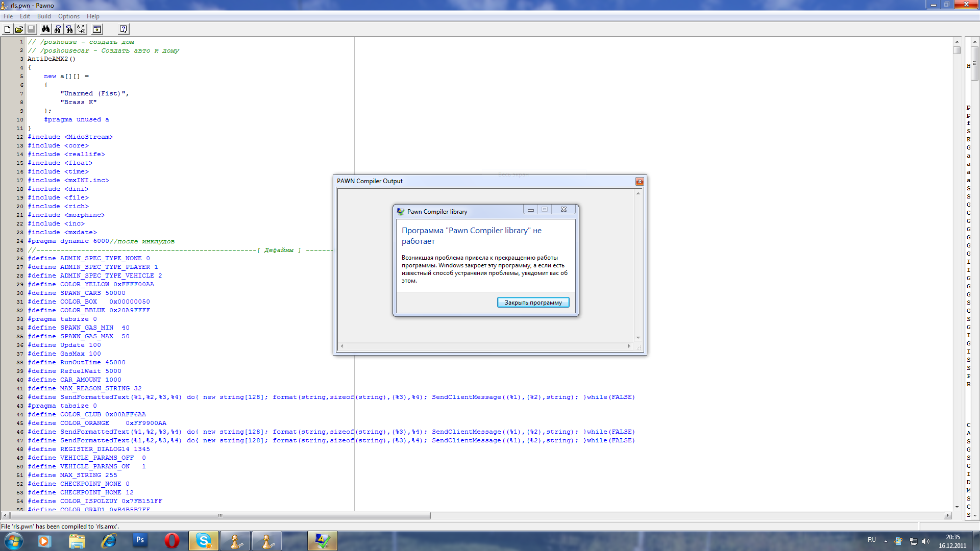980x551 pixels.
Task: Click the Find binoculars icon
Action: pyautogui.click(x=45, y=29)
